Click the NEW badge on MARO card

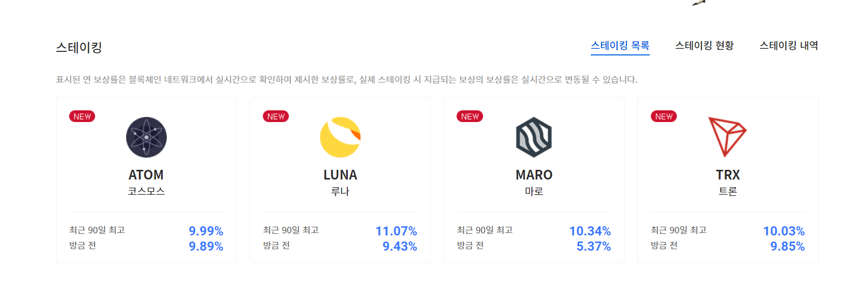[470, 116]
